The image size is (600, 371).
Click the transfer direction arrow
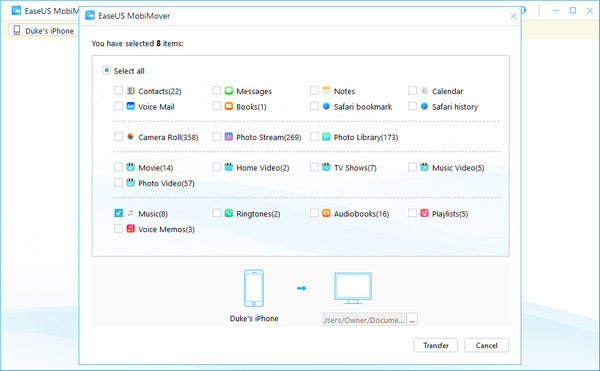pyautogui.click(x=302, y=288)
